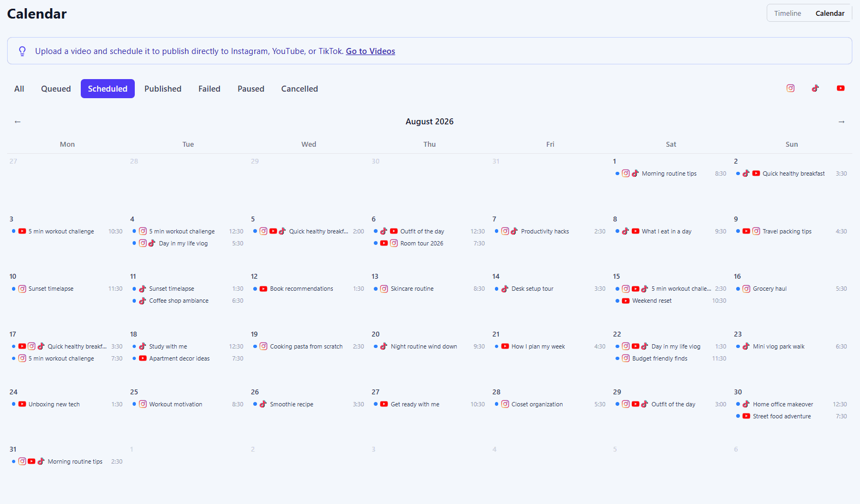Click Instagram icon on Grocery haul

(746, 289)
